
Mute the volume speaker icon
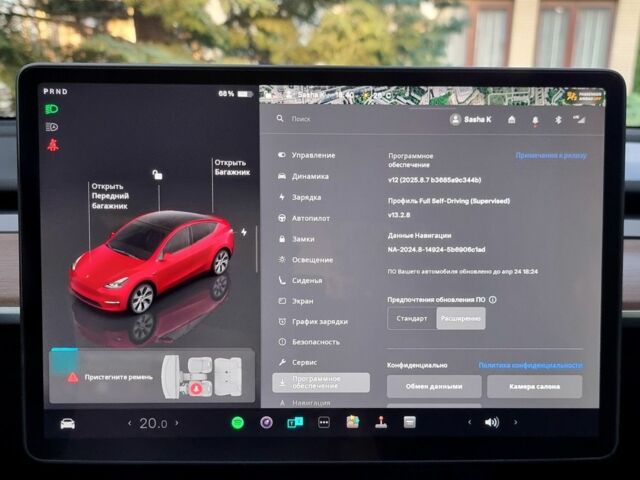pos(492,422)
